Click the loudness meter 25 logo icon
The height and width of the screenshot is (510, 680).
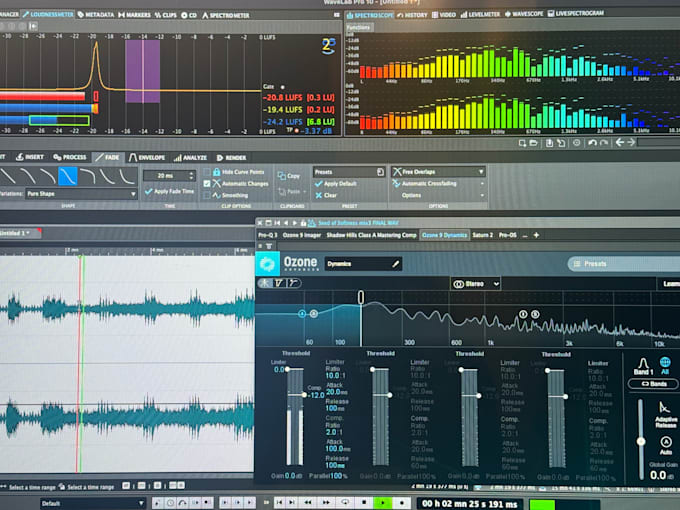(x=328, y=46)
